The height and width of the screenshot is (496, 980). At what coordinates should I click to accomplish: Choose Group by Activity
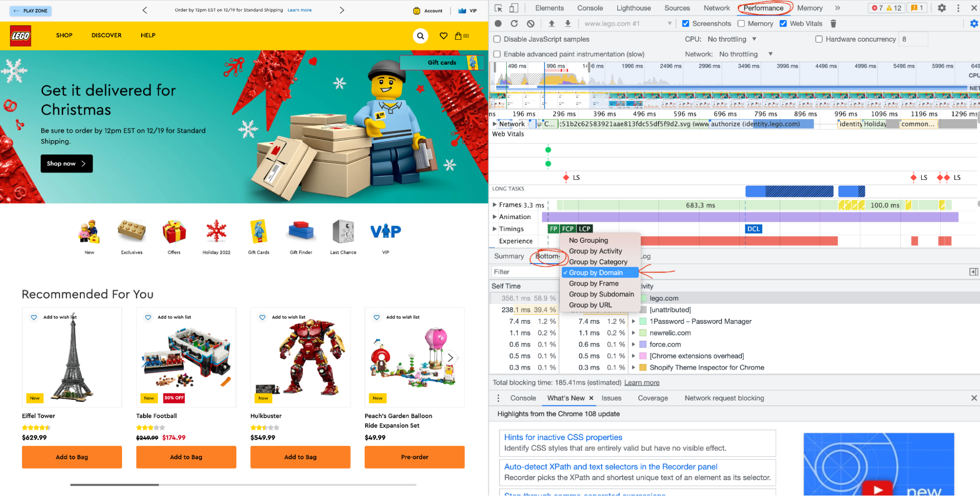601,251
